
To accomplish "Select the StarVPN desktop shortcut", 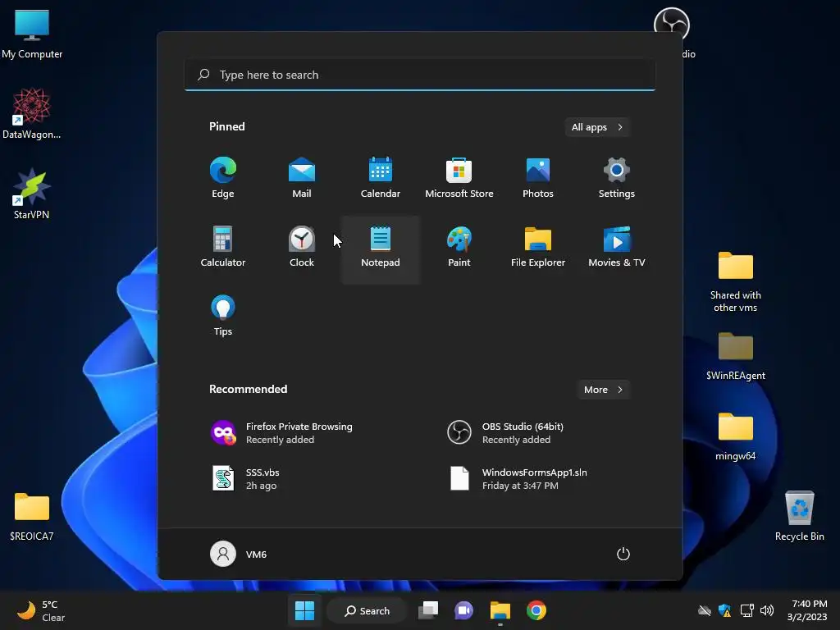I will 32,194.
